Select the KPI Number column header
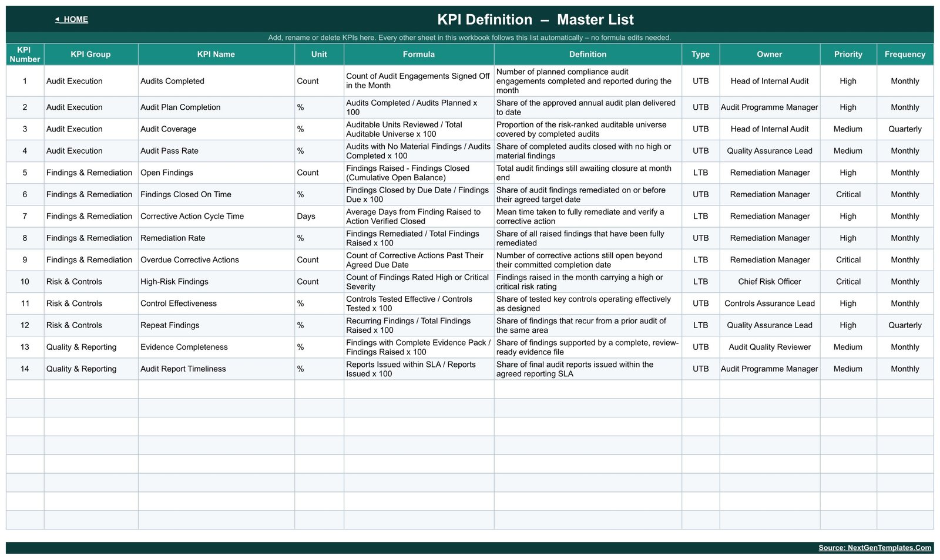Screen dimensions: 940x560 pos(25,54)
